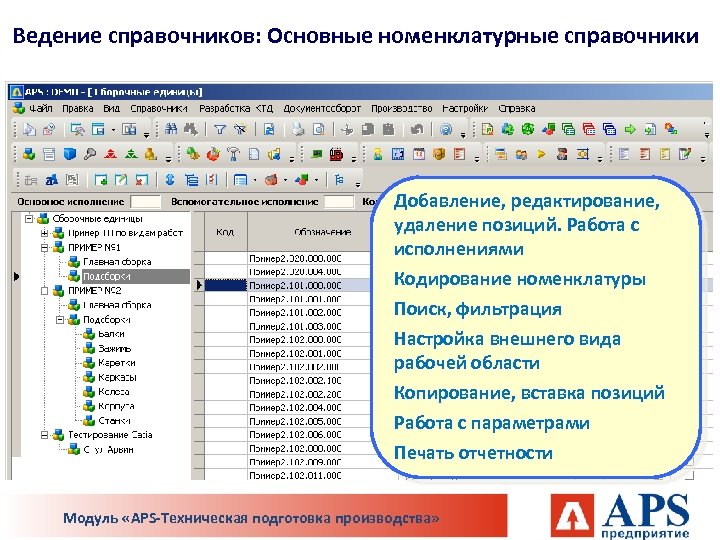
Task: Click the printer icon
Action: pos(298,129)
